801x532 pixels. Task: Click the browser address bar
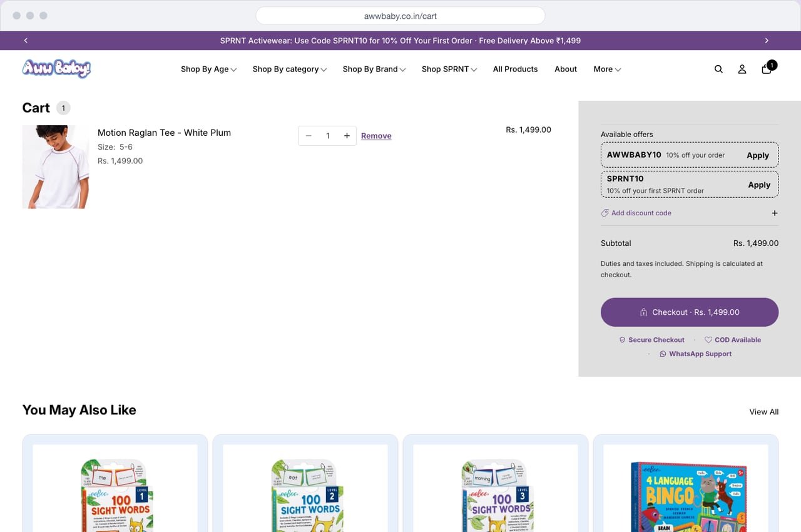(400, 16)
